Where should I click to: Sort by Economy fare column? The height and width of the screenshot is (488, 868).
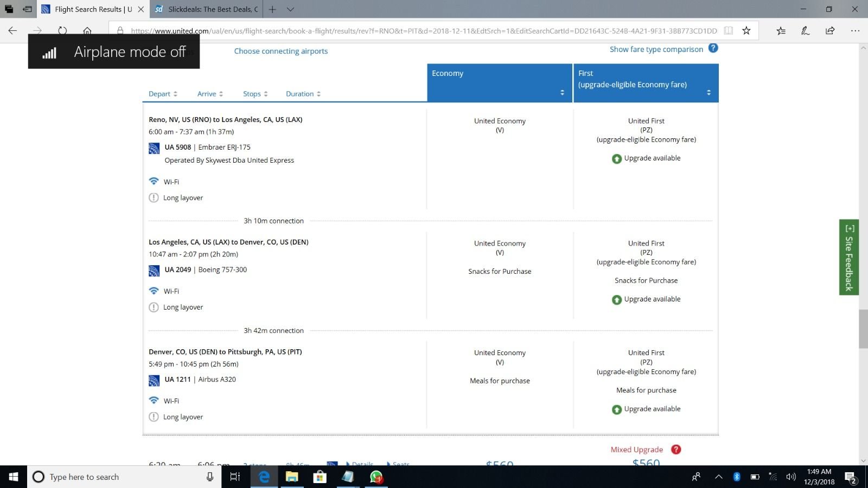(499, 83)
